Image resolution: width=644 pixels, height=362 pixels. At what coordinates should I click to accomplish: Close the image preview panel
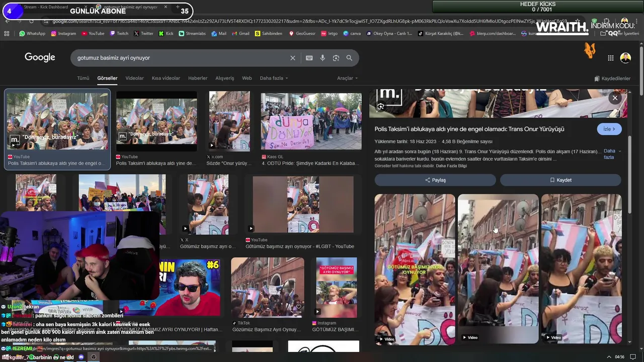click(615, 98)
